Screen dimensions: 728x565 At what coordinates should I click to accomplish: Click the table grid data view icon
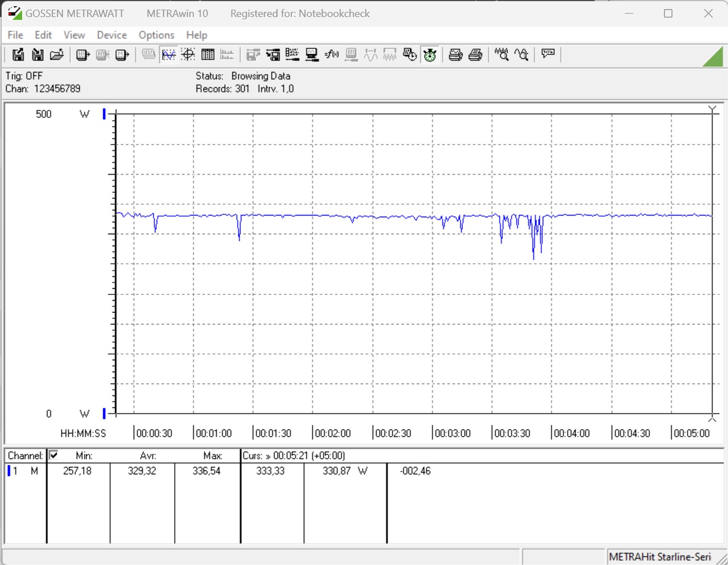click(x=208, y=54)
